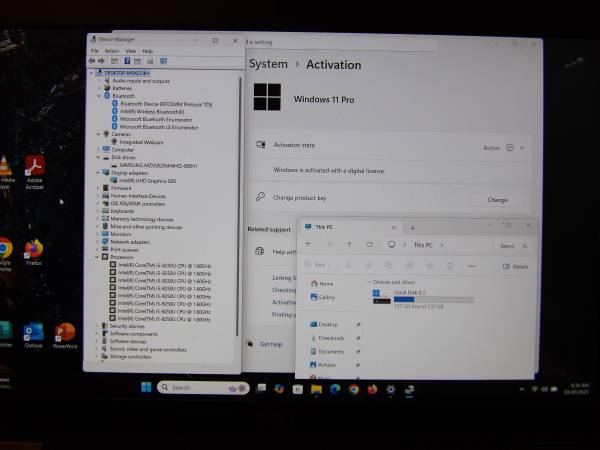Open Outlook desktop shortcut
The width and height of the screenshot is (600, 450).
point(34,332)
